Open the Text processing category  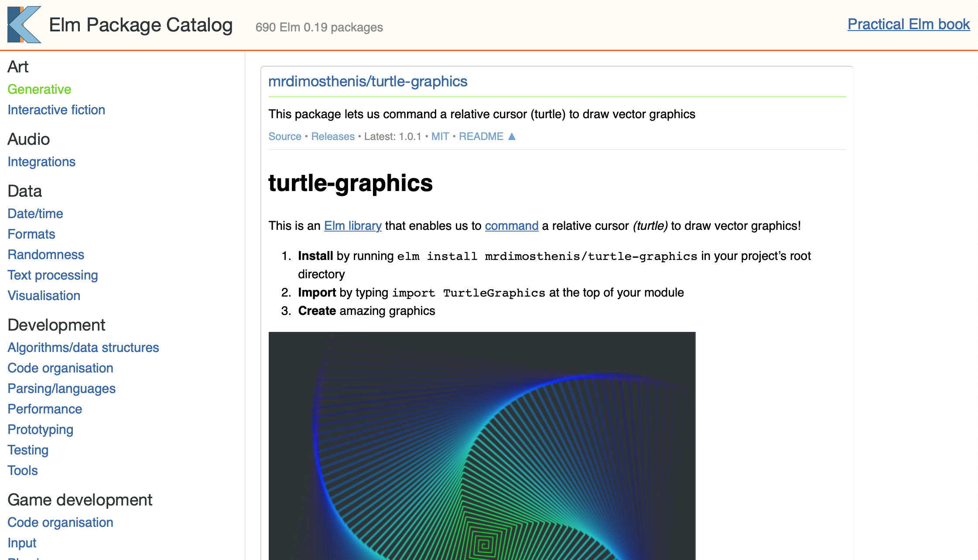tap(53, 275)
